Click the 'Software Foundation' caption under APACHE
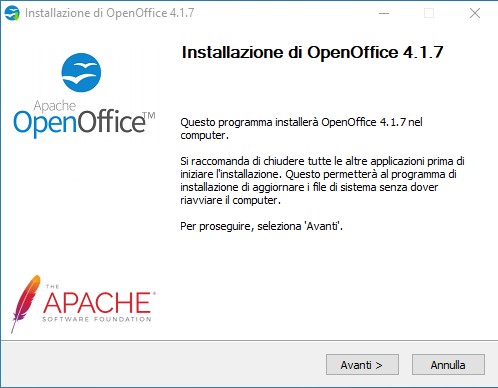Viewport: 498px width, 388px height. 97,319
